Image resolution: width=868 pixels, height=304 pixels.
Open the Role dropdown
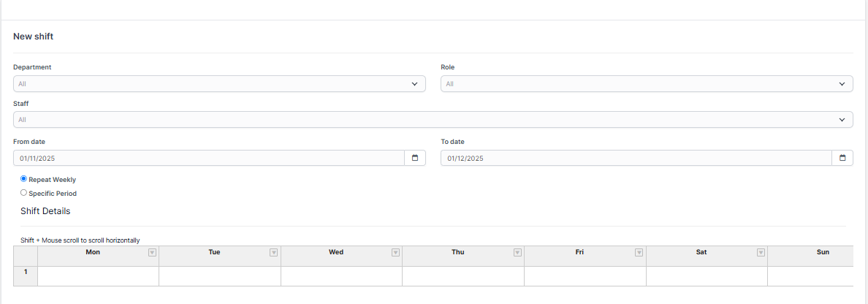pos(647,84)
